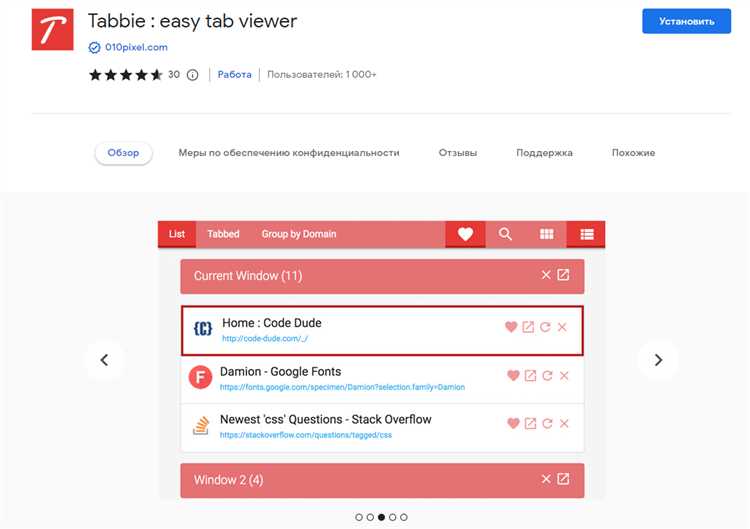
Task: Select the fourth carousel dot
Action: click(x=393, y=517)
